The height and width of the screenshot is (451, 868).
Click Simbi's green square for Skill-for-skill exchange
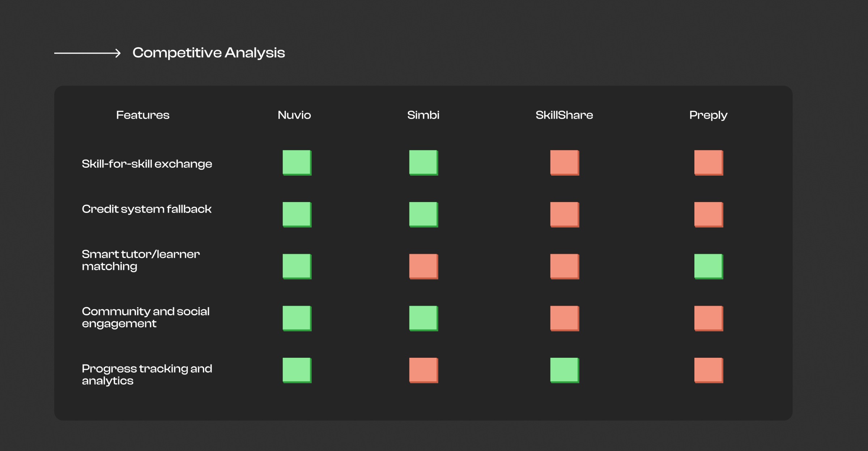click(424, 163)
